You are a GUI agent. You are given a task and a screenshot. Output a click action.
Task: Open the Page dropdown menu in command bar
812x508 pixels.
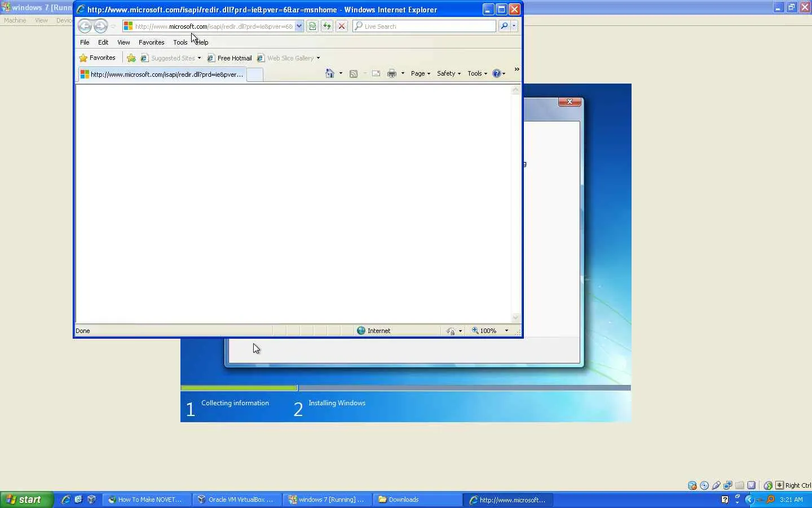coord(421,73)
